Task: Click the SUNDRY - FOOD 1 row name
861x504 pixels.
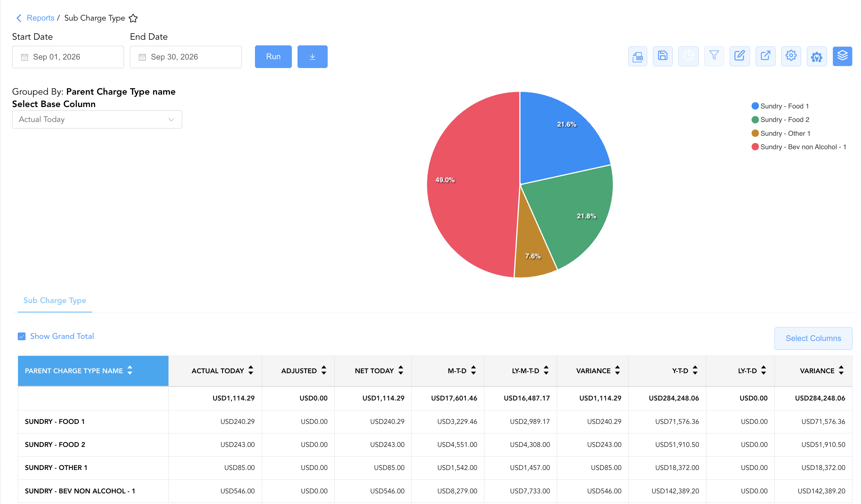Action: pos(55,422)
